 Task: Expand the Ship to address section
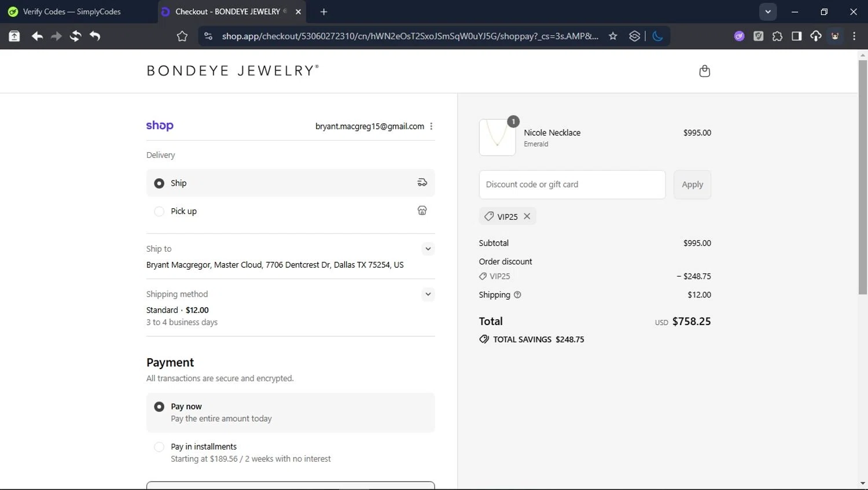428,249
